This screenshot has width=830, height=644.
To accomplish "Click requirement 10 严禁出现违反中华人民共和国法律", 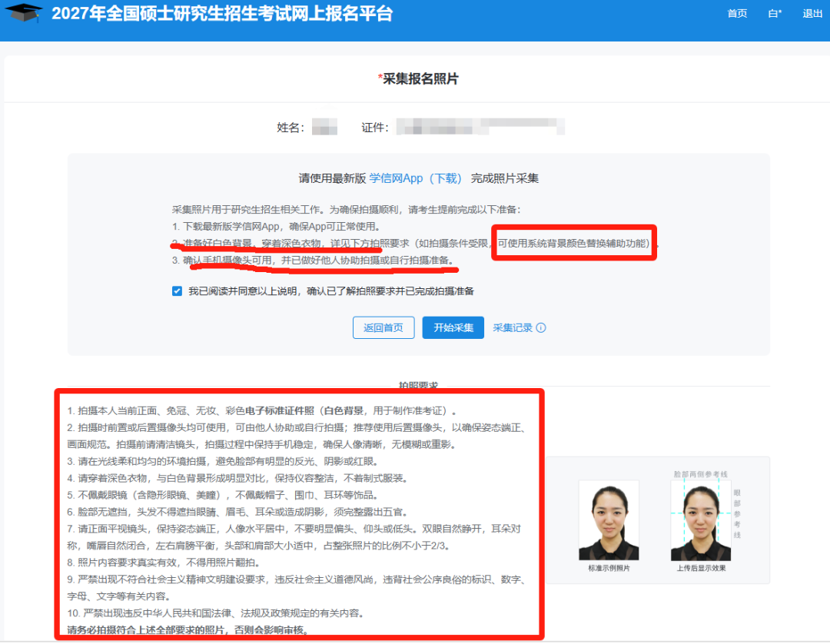I will click(215, 613).
